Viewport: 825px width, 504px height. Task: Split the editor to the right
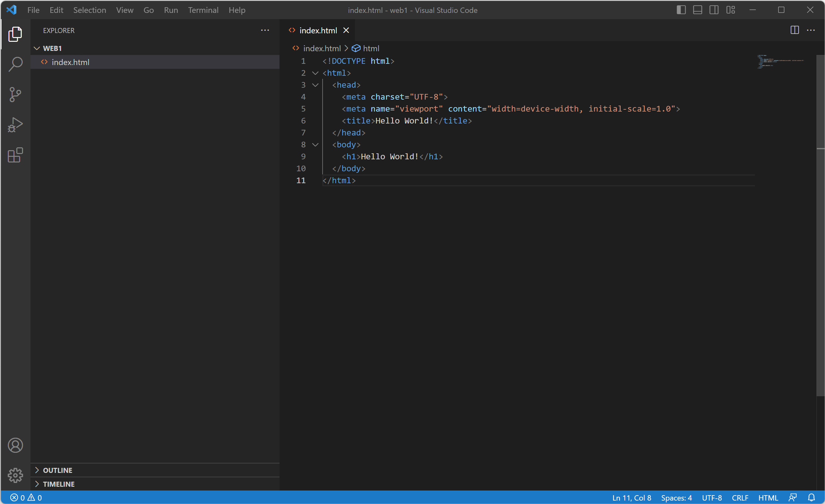pyautogui.click(x=795, y=30)
